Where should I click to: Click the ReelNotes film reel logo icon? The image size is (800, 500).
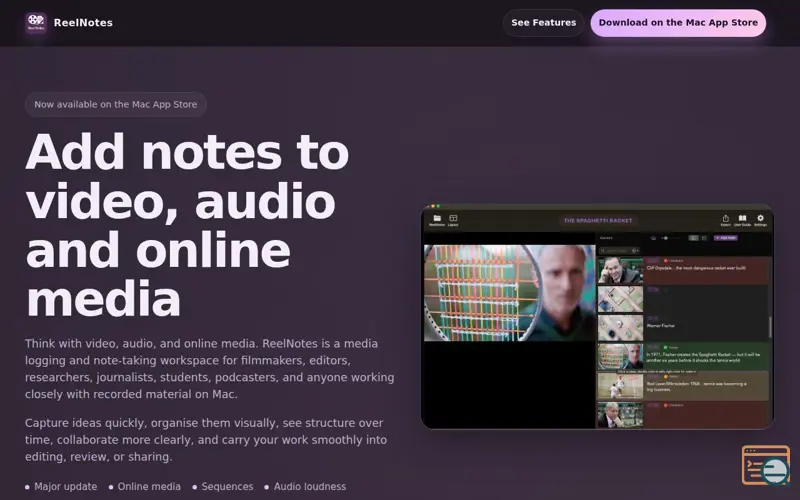coord(36,23)
